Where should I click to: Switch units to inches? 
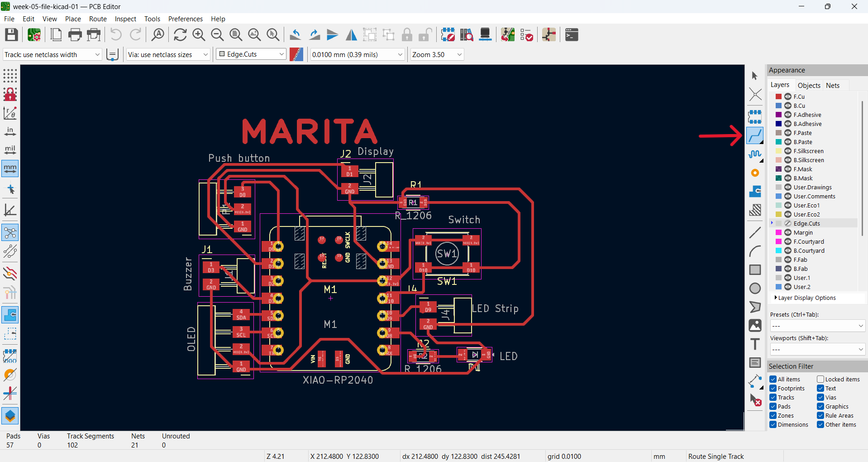coord(10,132)
